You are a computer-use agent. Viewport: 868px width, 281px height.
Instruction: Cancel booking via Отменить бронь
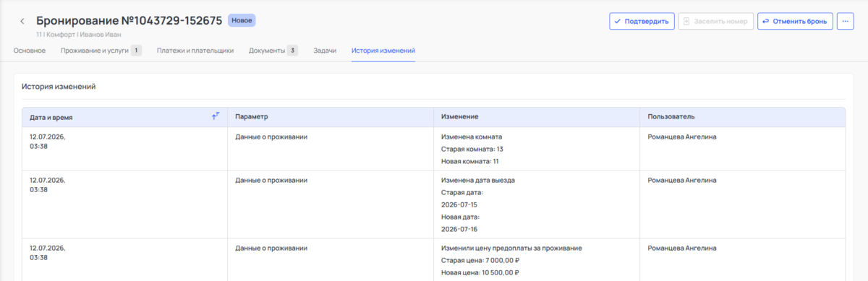pyautogui.click(x=796, y=21)
